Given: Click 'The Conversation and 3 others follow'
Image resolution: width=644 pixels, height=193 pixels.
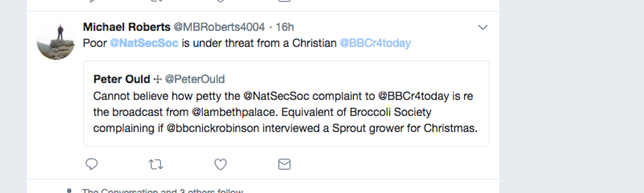Looking at the screenshot, I should pos(162,191).
